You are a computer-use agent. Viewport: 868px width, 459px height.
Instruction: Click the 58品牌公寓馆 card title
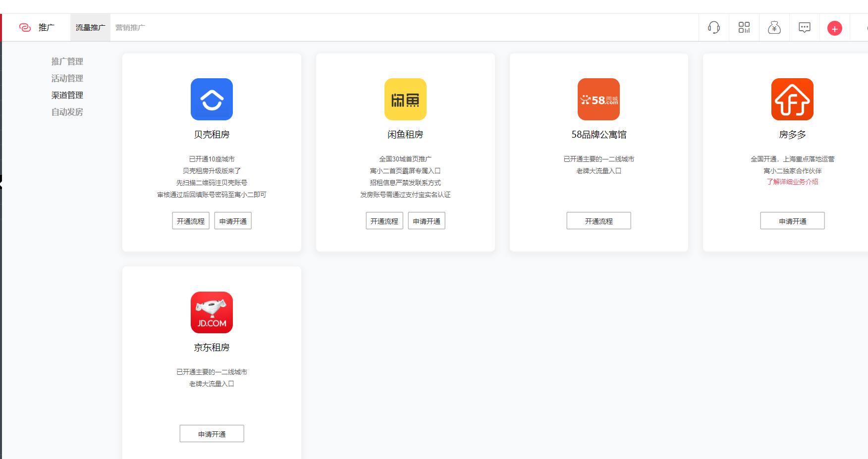pos(599,135)
